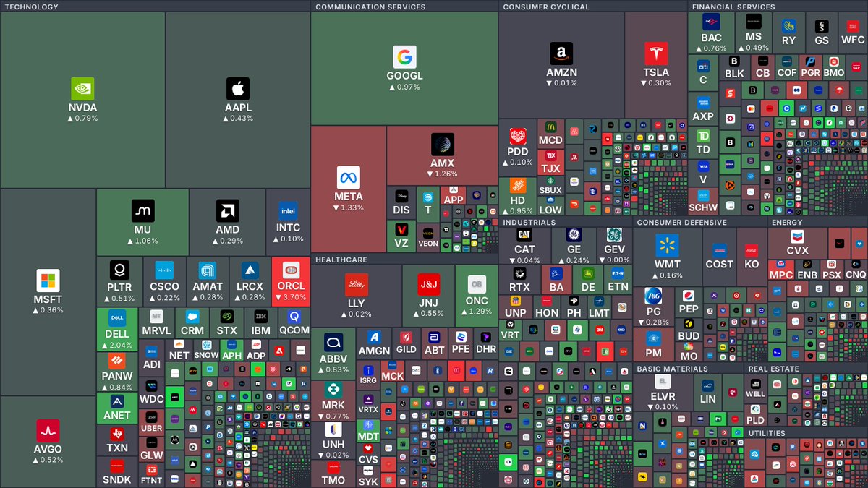Click the MRK stock tile
Screen dimensions: 868x488
333,401
